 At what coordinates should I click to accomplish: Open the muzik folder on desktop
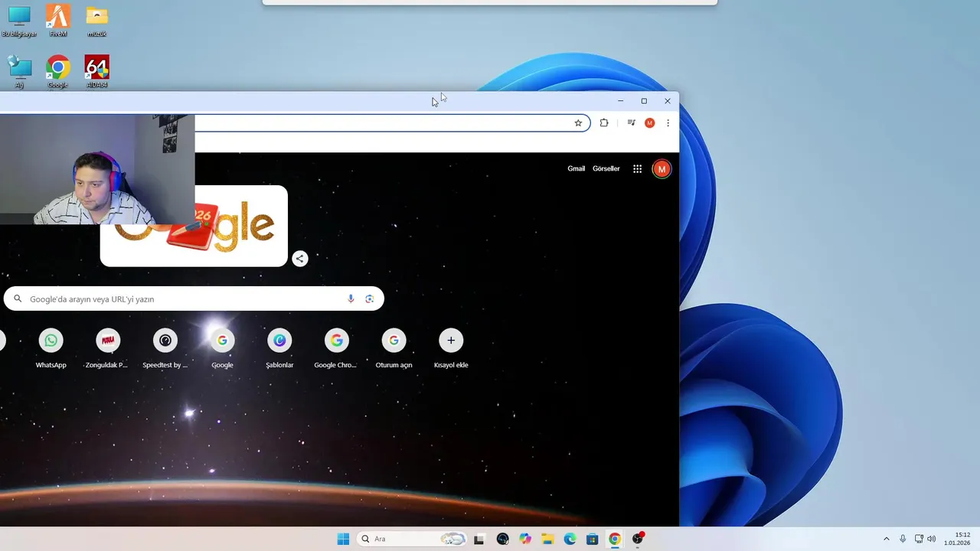96,21
